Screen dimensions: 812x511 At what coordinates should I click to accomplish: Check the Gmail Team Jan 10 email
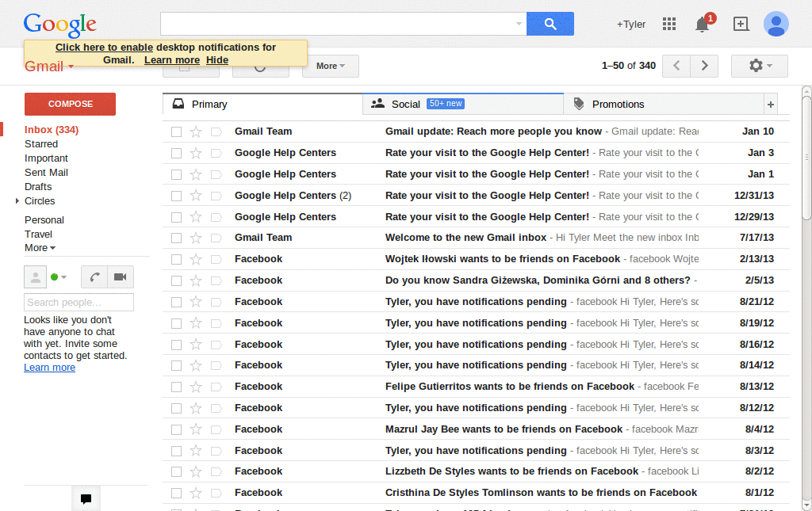point(177,132)
